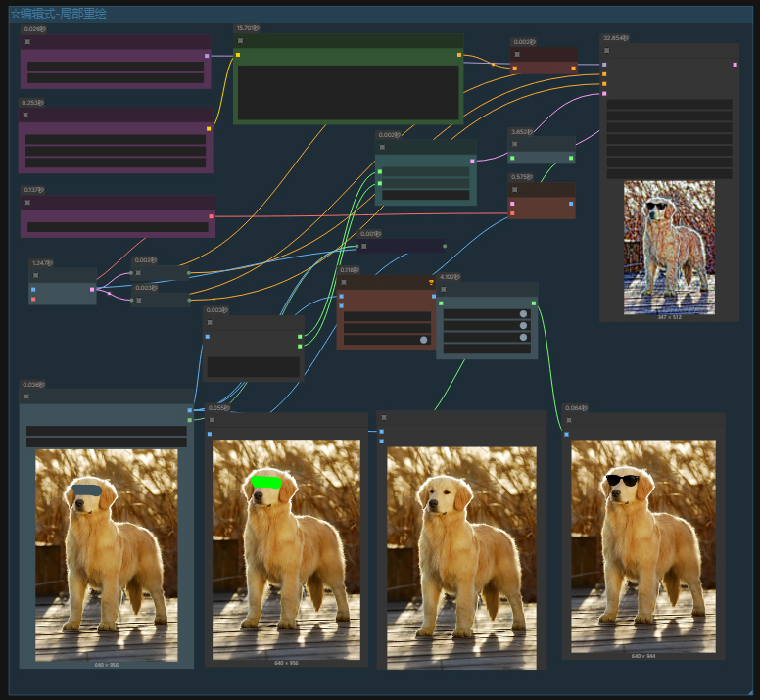Screen dimensions: 760x700
Task: Click the pink output port on the 32.854秒 node
Action: click(x=735, y=65)
